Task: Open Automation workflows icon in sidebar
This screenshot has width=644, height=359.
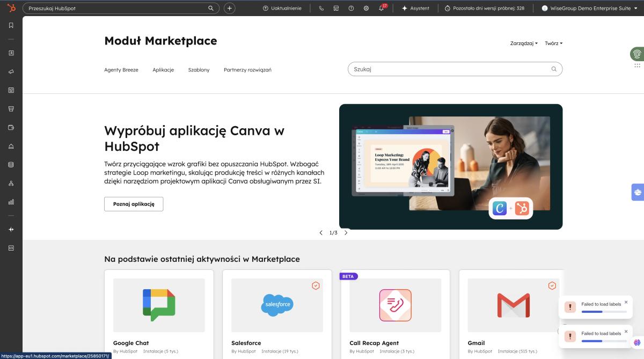Action: coord(11,184)
